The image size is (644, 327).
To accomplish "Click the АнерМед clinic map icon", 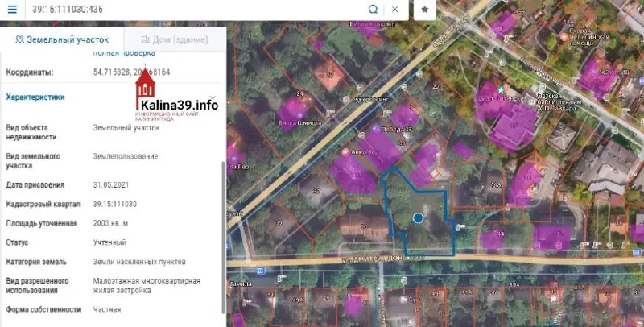I will click(345, 152).
